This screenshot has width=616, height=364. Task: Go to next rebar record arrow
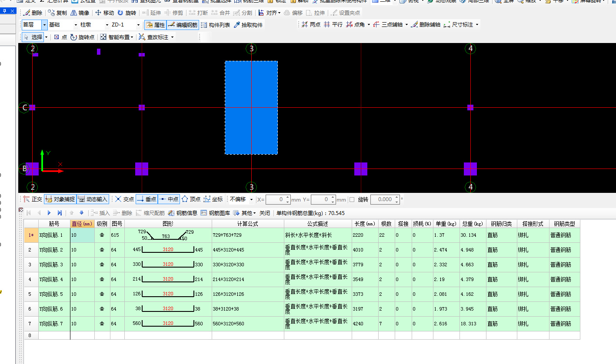click(x=49, y=213)
